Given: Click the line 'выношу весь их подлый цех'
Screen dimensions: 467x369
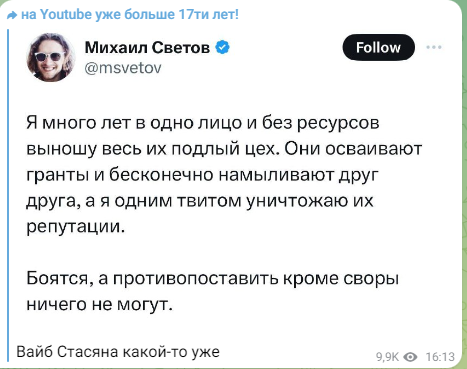Looking at the screenshot, I should pyautogui.click(x=224, y=149).
